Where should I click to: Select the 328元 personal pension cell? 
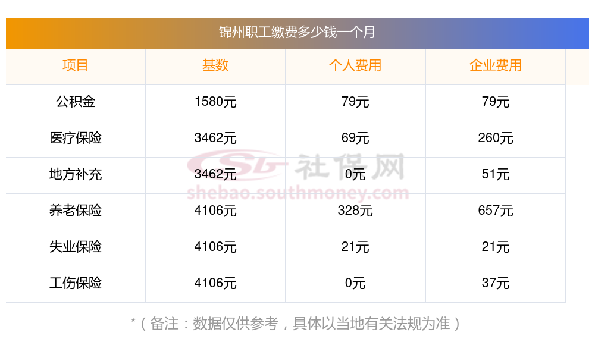click(355, 211)
